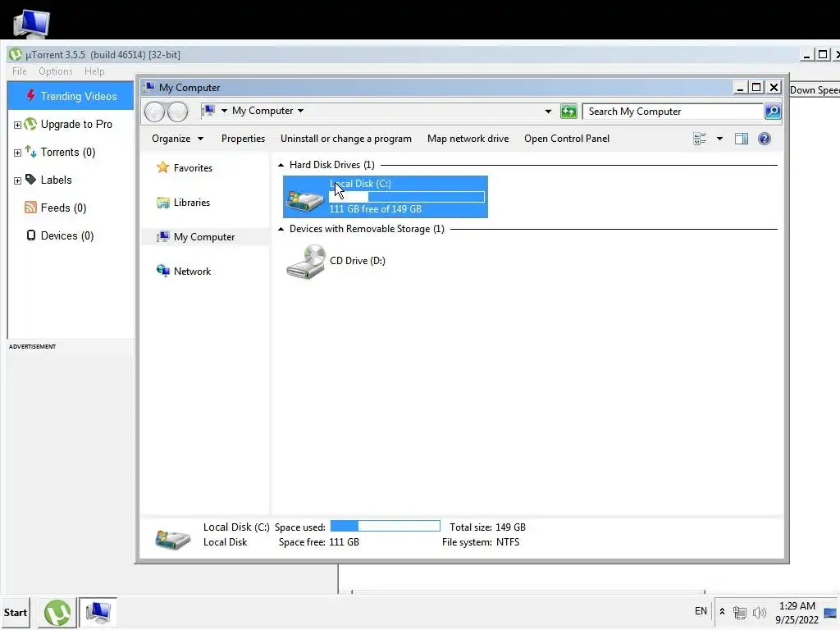Select the Local Disk (C:) drive icon
840x630 pixels.
(305, 199)
